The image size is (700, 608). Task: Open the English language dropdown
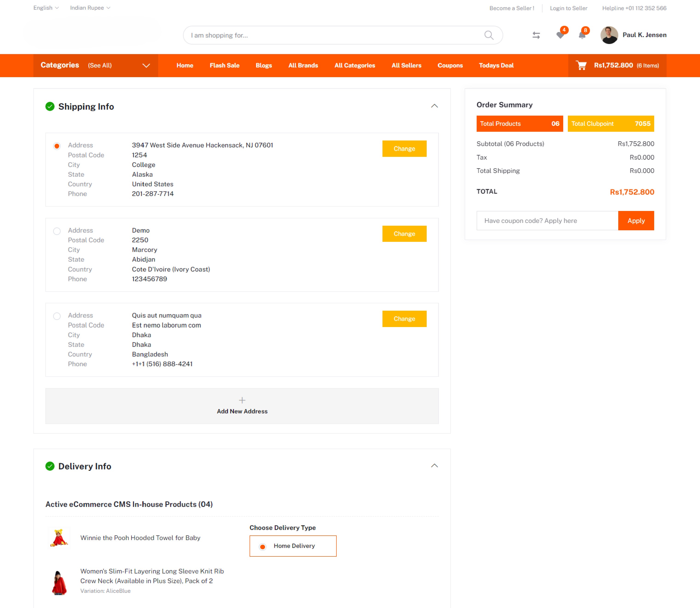[x=46, y=8]
